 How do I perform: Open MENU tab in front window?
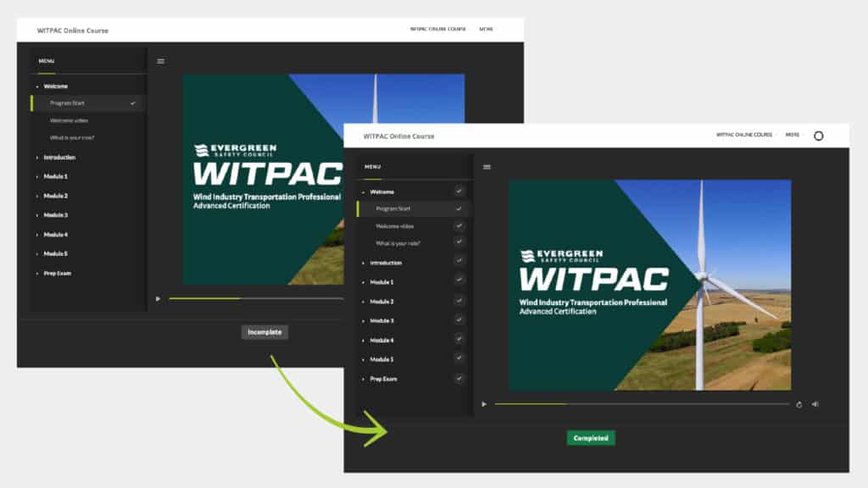(x=373, y=167)
